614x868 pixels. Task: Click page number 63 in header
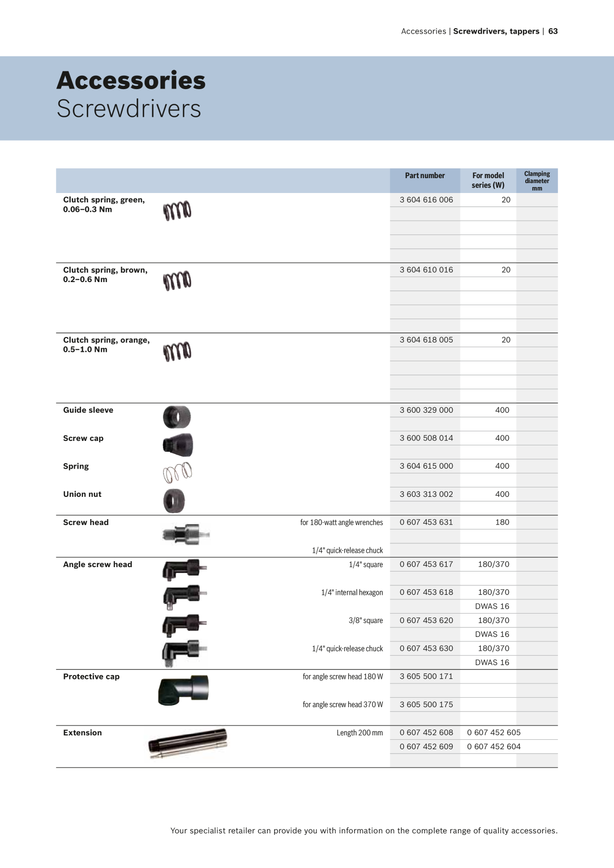point(553,31)
